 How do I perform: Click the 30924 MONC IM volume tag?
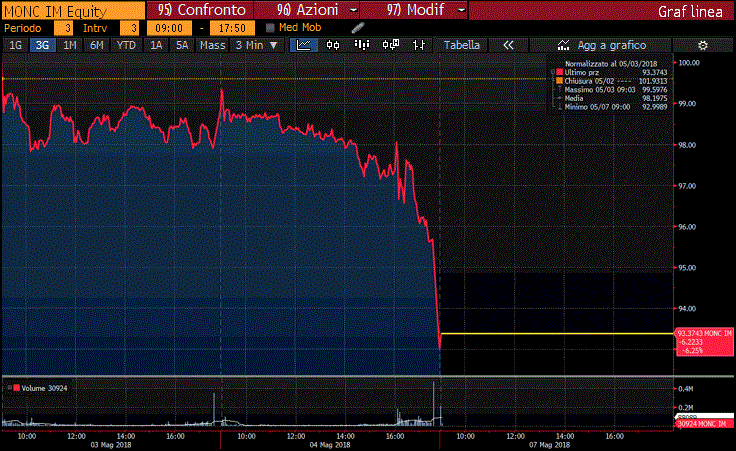point(705,424)
